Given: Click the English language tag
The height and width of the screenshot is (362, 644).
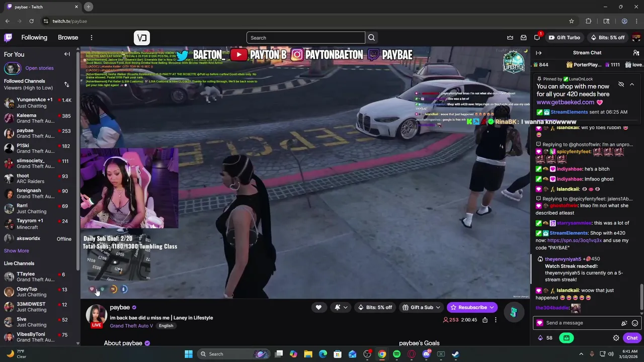Looking at the screenshot, I should 166,326.
